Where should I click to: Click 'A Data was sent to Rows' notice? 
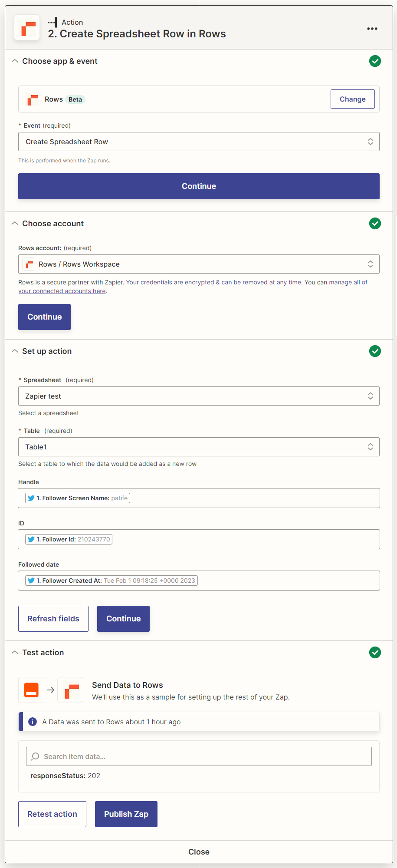199,722
